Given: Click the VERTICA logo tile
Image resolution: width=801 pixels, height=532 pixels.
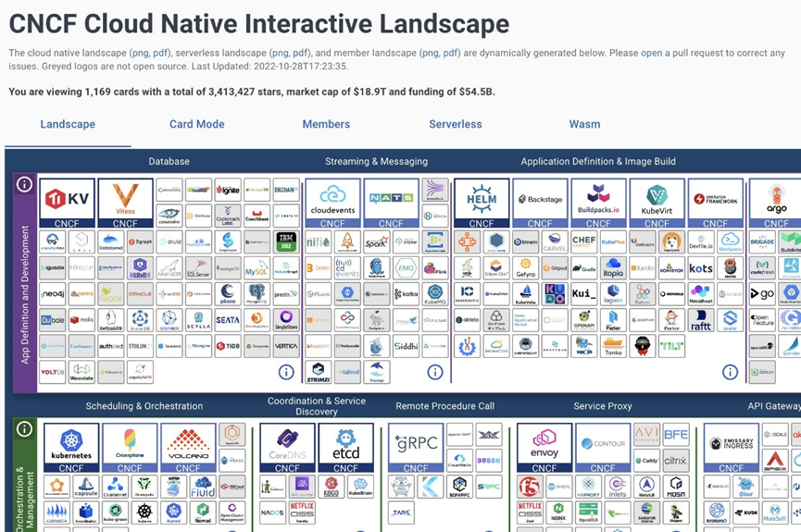Looking at the screenshot, I should 286,346.
